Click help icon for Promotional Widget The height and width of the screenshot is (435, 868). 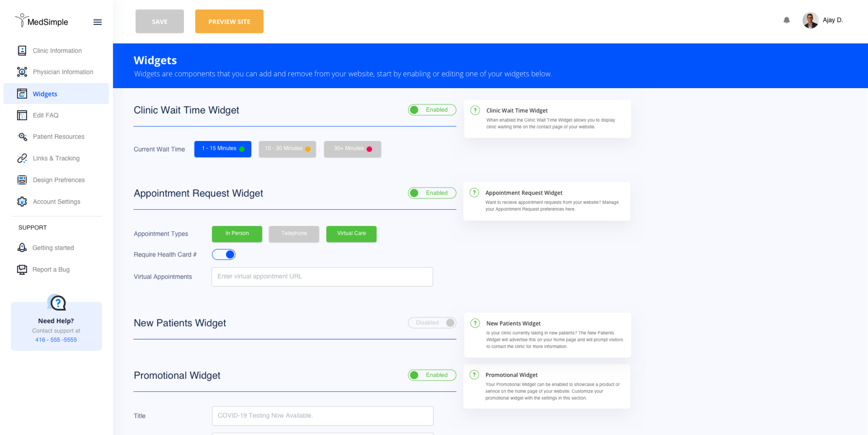(x=474, y=375)
